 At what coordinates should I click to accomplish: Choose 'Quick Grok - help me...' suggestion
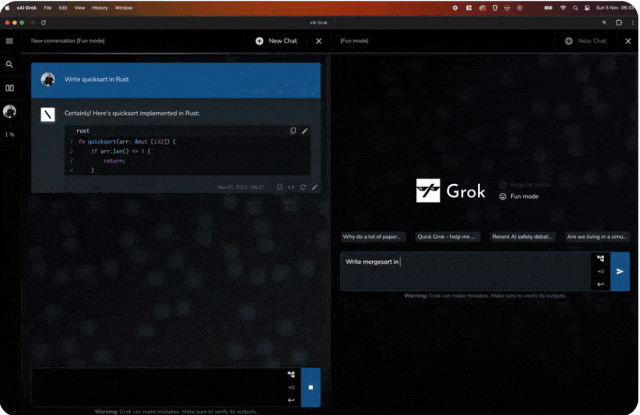pyautogui.click(x=447, y=237)
